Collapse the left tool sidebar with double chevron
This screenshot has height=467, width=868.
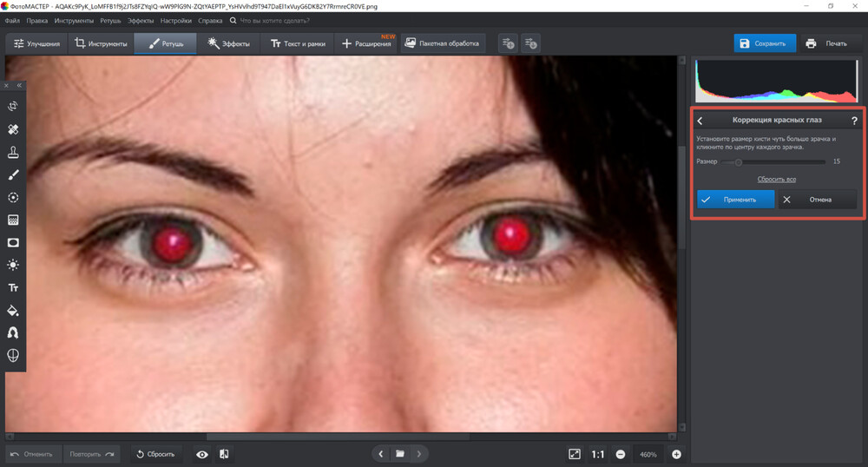tap(19, 85)
